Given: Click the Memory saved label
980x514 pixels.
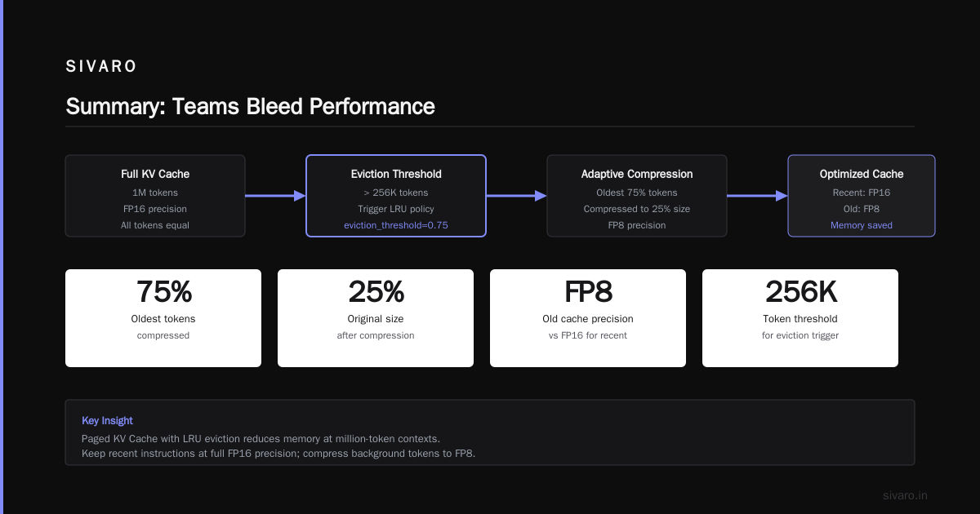Looking at the screenshot, I should coord(862,225).
